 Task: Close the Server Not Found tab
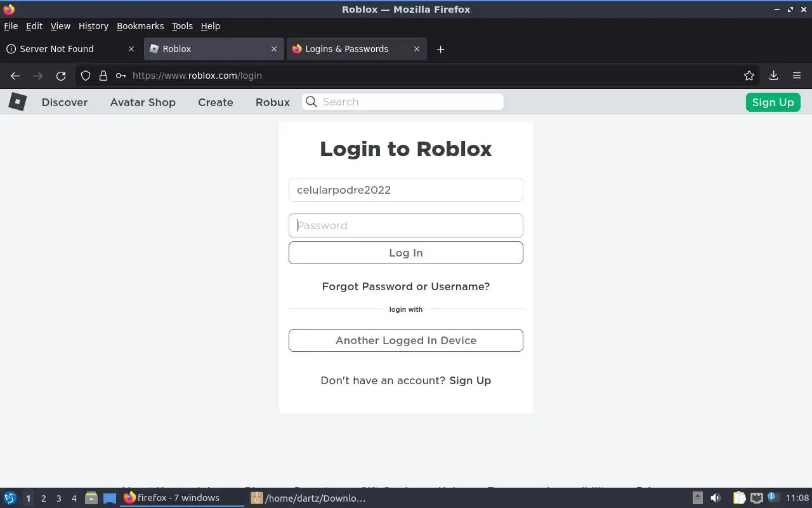click(x=131, y=49)
